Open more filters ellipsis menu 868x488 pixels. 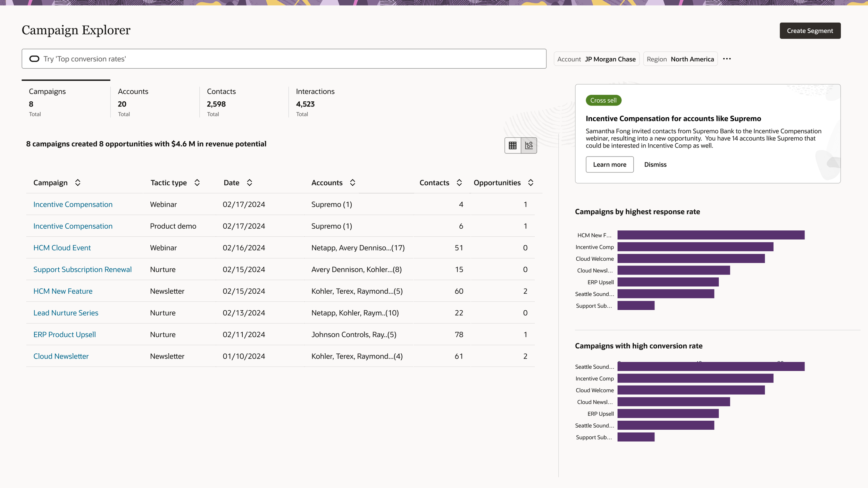tap(727, 59)
